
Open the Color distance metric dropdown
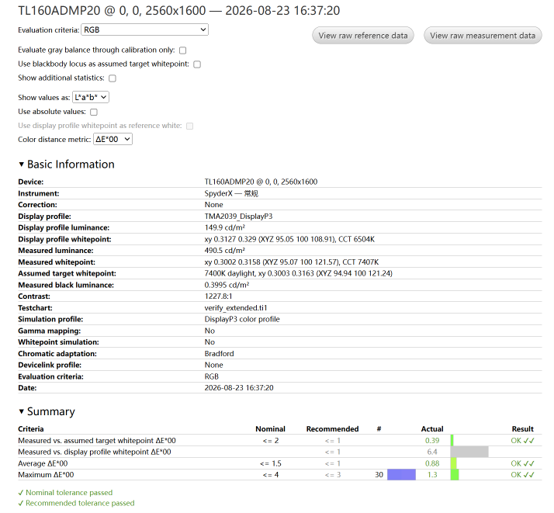point(113,139)
